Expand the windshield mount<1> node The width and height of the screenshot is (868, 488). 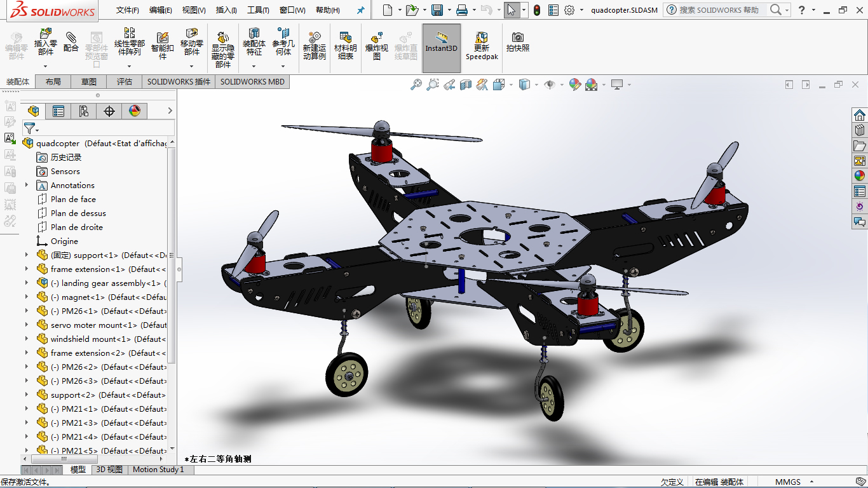pos(27,339)
